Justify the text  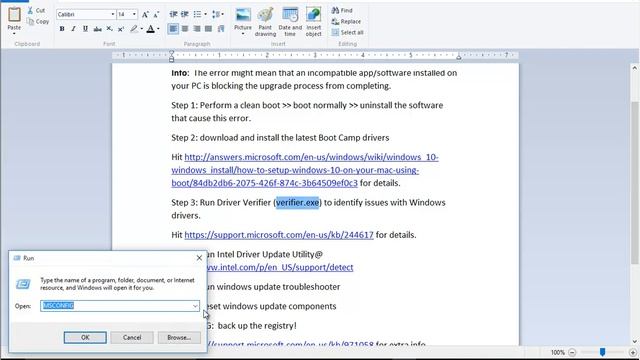[x=209, y=29]
